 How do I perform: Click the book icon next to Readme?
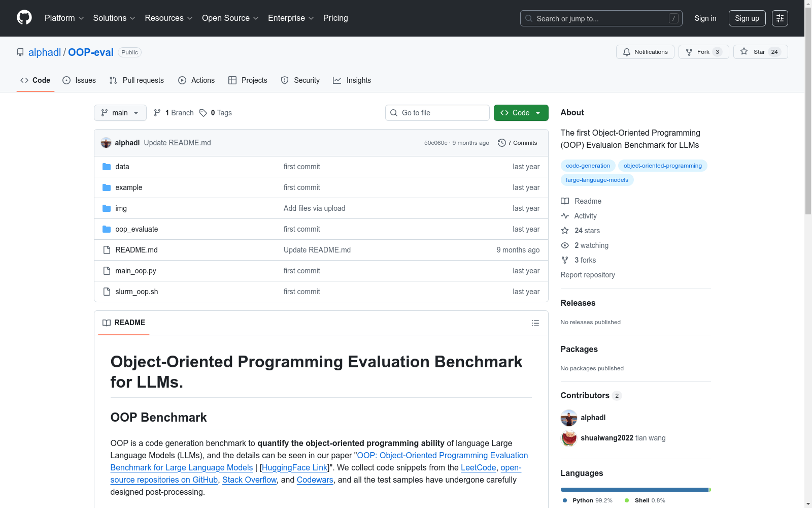[565, 201]
